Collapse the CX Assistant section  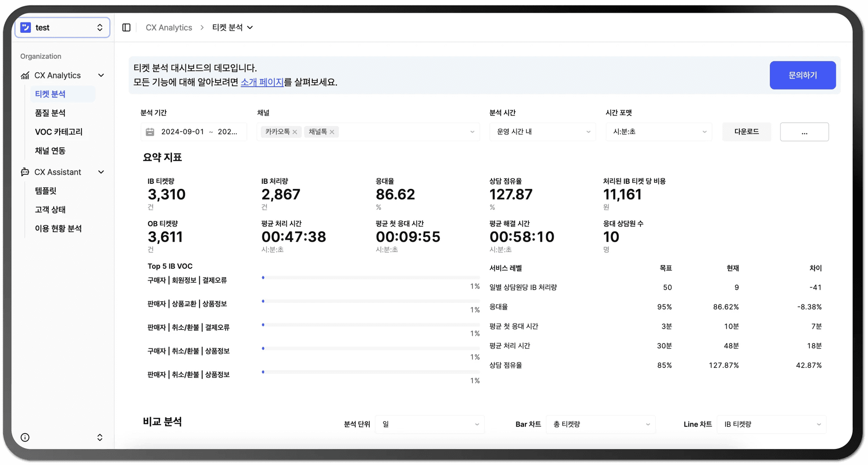(x=101, y=172)
